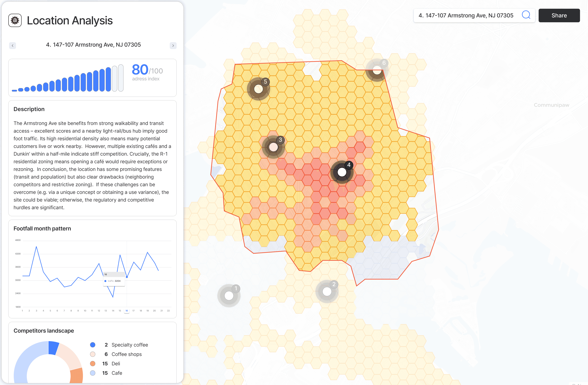Toggle the Specialty coffee legend dot
The height and width of the screenshot is (385, 588).
[93, 345]
